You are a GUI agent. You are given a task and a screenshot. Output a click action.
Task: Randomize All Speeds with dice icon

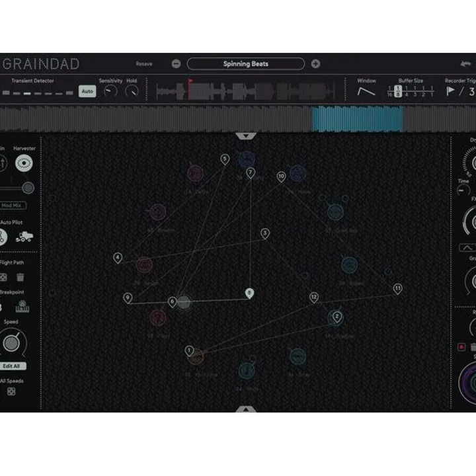pos(11,391)
